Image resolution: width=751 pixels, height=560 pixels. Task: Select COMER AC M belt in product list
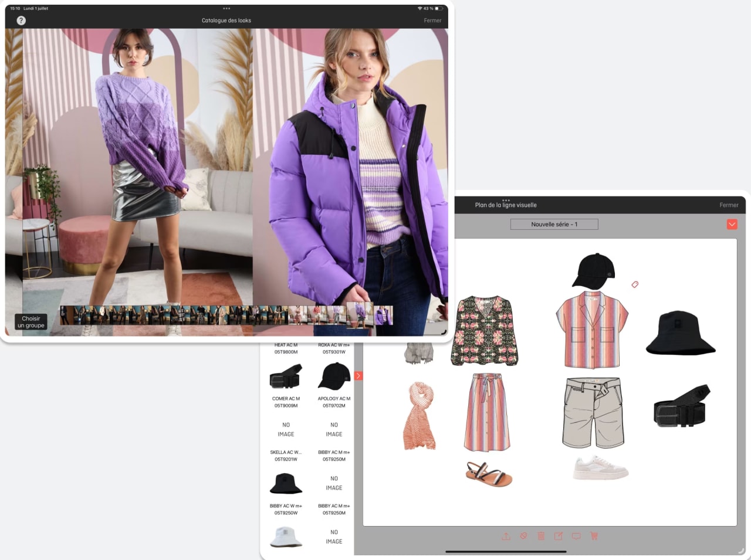click(285, 376)
